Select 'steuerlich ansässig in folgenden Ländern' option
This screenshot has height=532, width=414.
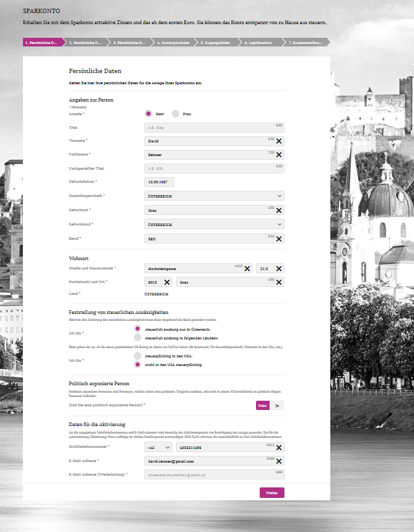(138, 338)
